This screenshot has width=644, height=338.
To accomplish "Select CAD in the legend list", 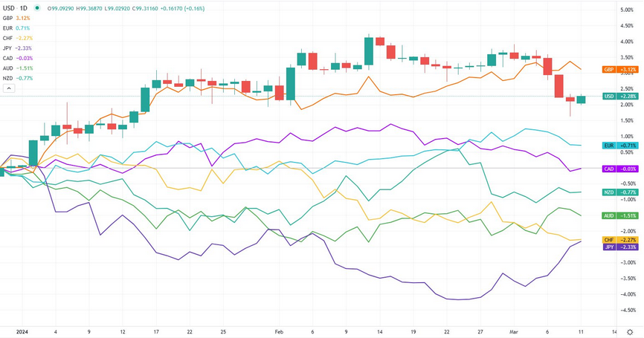I will point(8,58).
